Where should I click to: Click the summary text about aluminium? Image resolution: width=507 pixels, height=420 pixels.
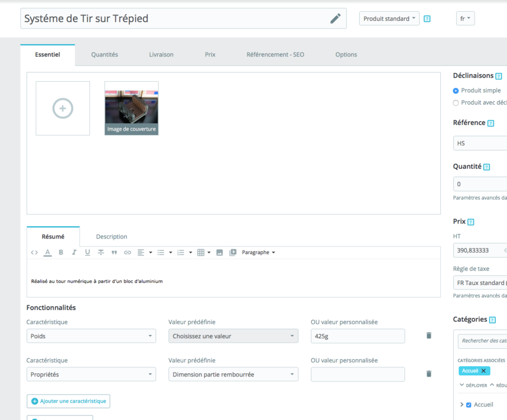(97, 281)
